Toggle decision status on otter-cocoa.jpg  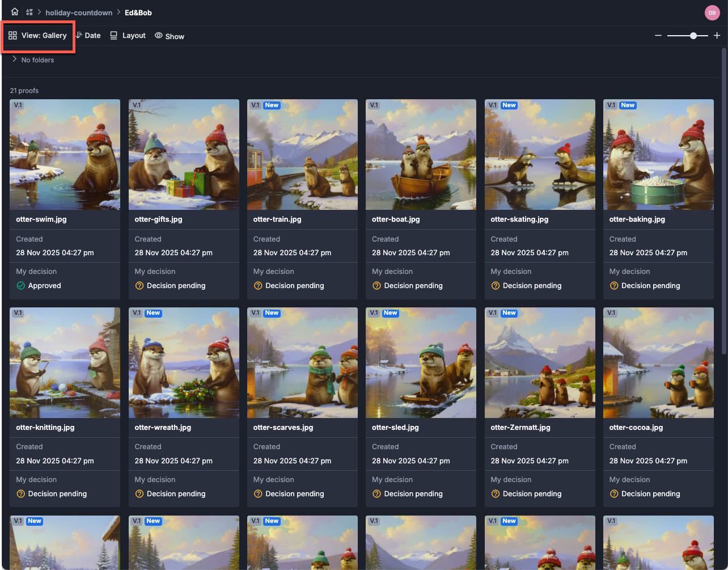613,493
